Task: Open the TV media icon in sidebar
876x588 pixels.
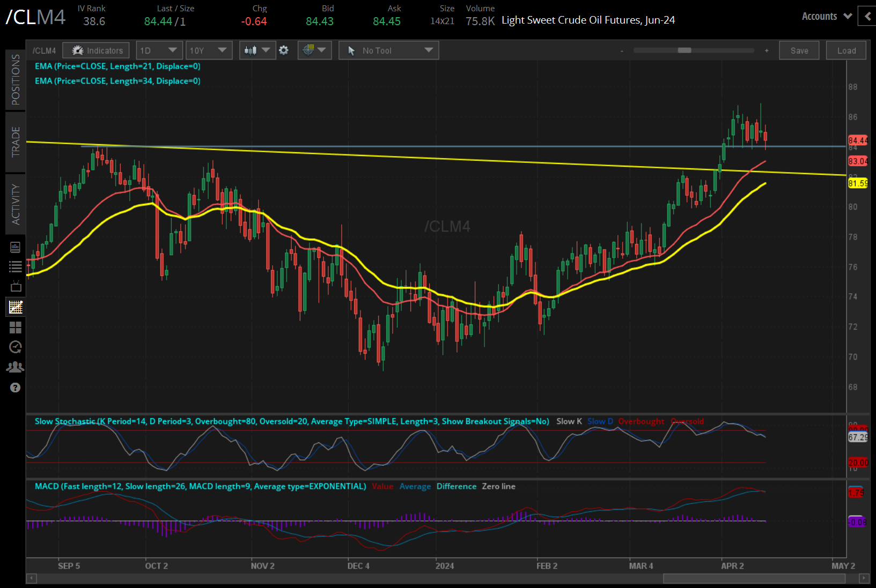Action: [16, 286]
